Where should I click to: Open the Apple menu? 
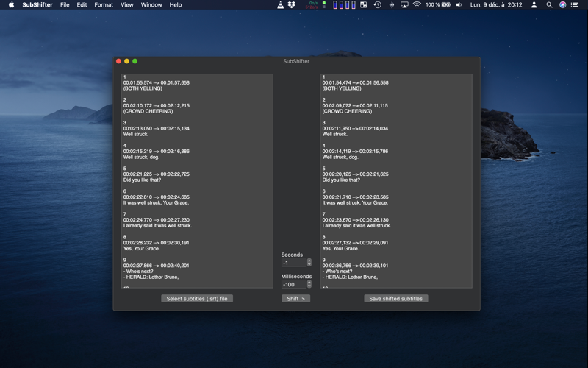11,5
